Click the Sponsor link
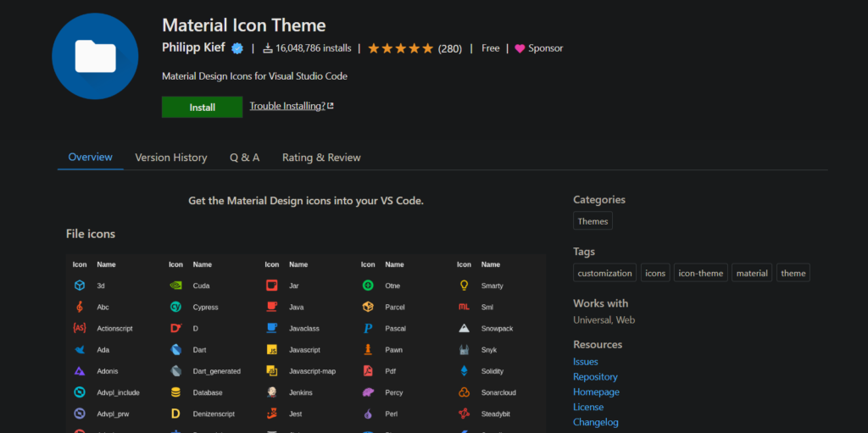Image resolution: width=868 pixels, height=433 pixels. click(x=545, y=48)
